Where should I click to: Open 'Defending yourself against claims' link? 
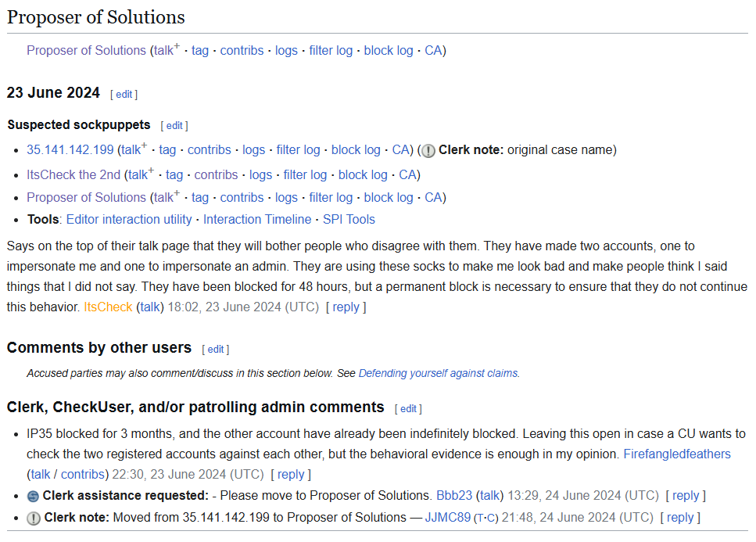click(x=438, y=373)
